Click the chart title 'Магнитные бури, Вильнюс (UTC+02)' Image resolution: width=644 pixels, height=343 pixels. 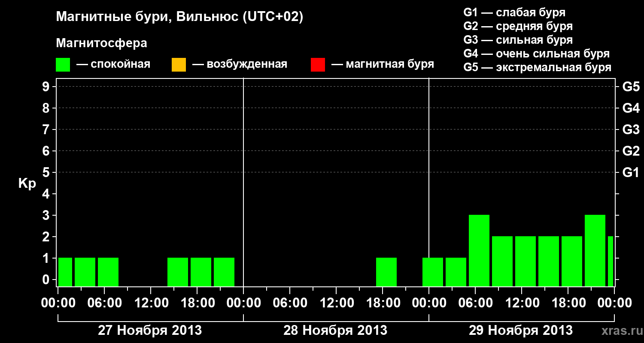(x=180, y=17)
